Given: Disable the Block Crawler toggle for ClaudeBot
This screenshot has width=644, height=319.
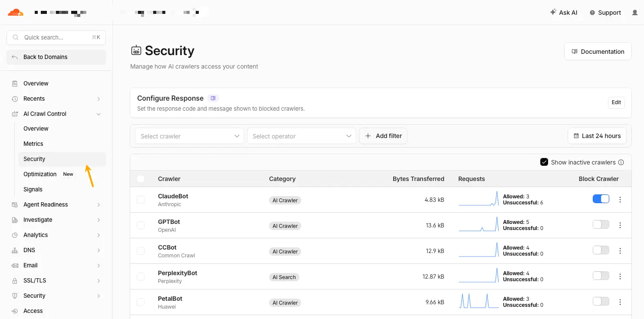Looking at the screenshot, I should pos(601,199).
